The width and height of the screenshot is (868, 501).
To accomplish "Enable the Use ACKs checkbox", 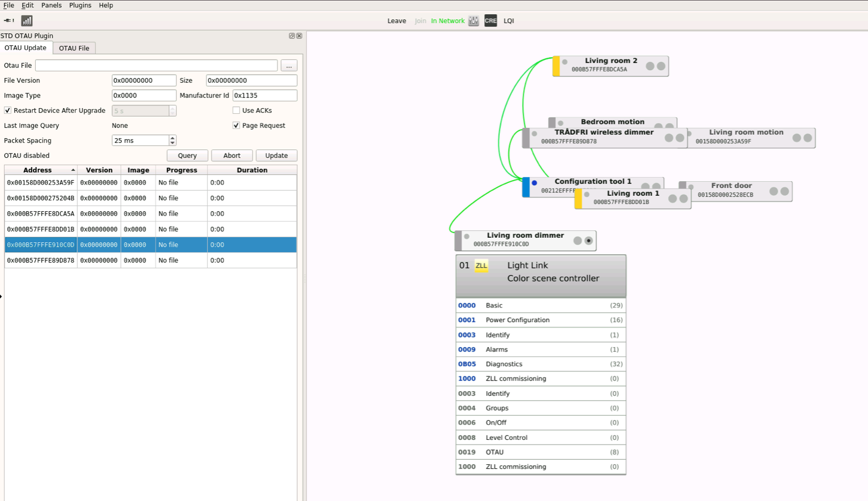I will (x=236, y=110).
